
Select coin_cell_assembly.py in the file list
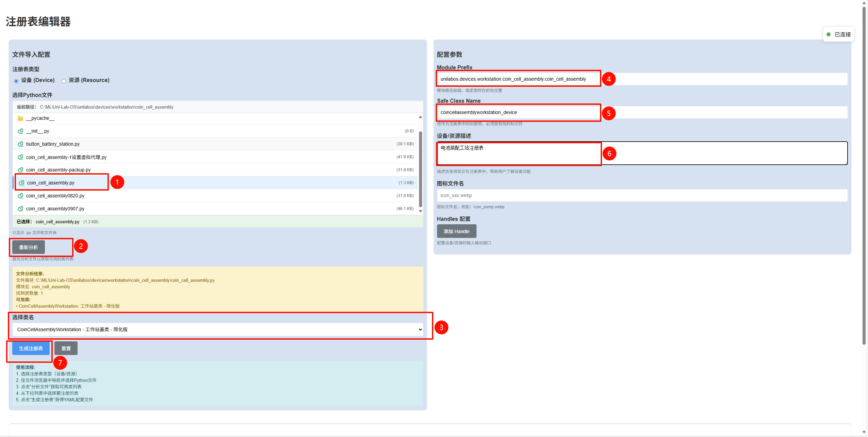pos(51,183)
